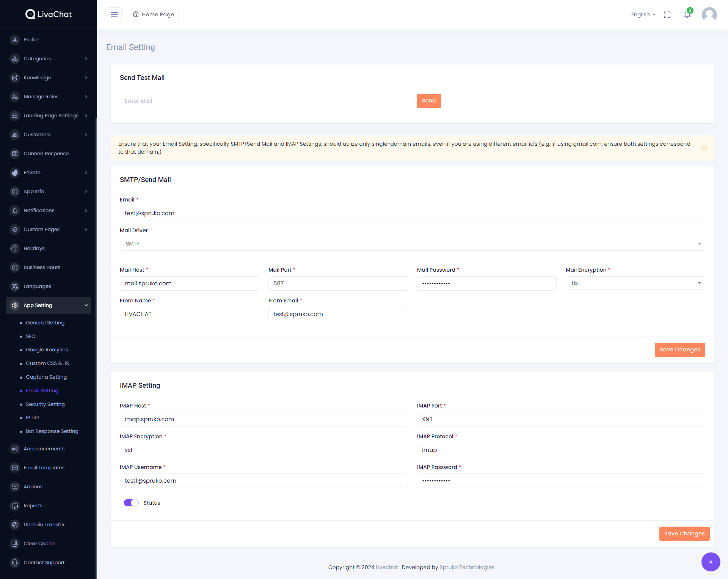Toggle fullscreen mode icon
This screenshot has height=579, width=728.
click(x=667, y=14)
